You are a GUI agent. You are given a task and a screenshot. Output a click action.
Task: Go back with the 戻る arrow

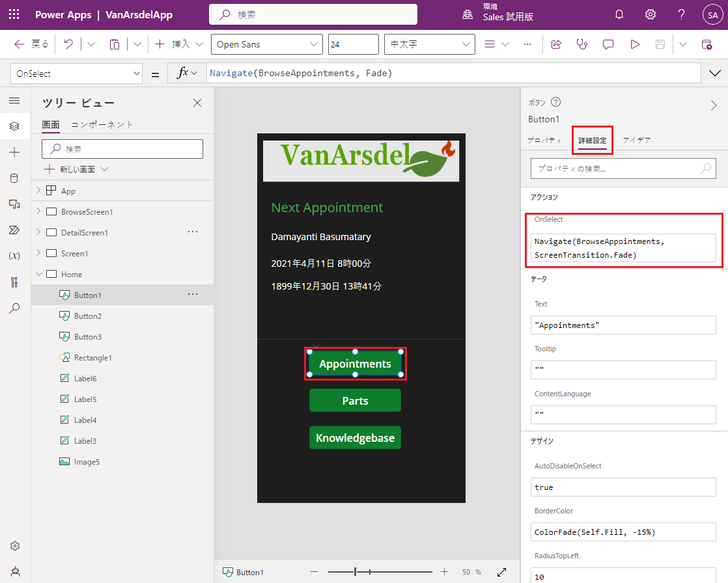pyautogui.click(x=31, y=44)
